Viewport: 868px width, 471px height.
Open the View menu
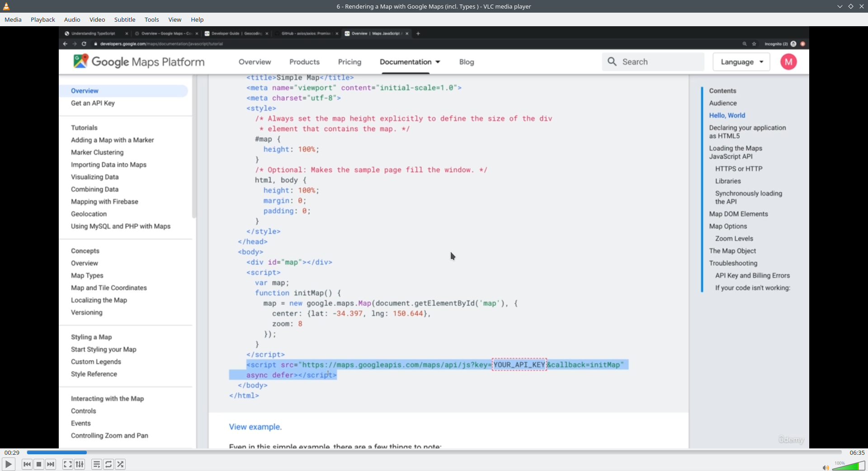[175, 19]
